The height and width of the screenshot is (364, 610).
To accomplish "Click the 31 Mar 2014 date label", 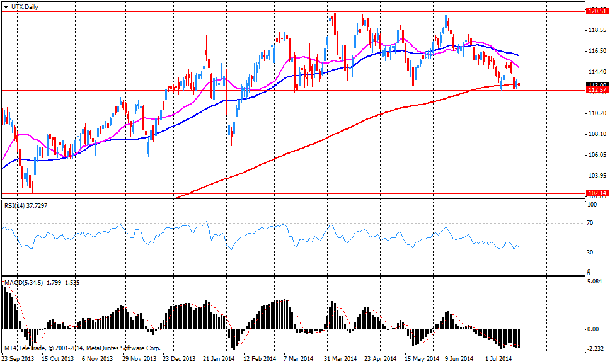I will [340, 358].
